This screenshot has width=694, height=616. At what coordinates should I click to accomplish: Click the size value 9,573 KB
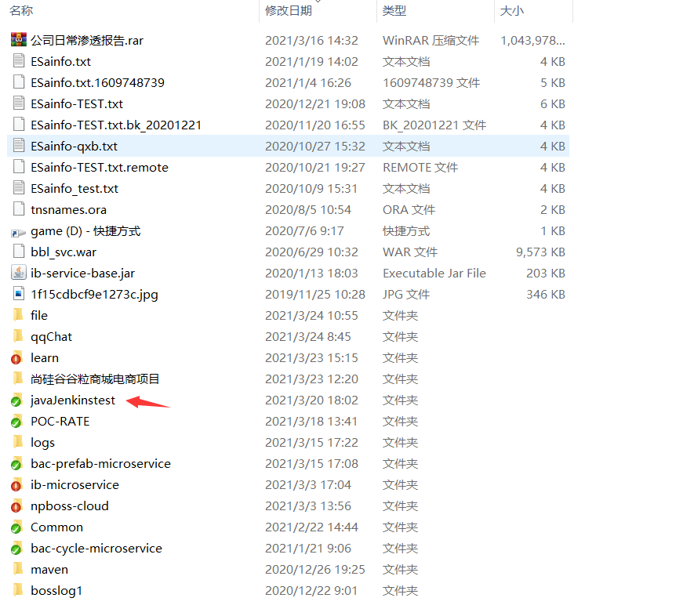(540, 252)
